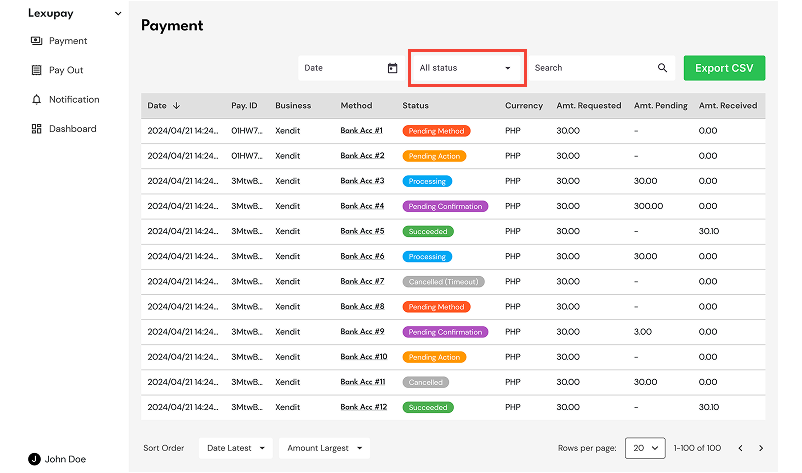Open the All status filter dropdown
Screen dimensions: 802x473
[464, 68]
